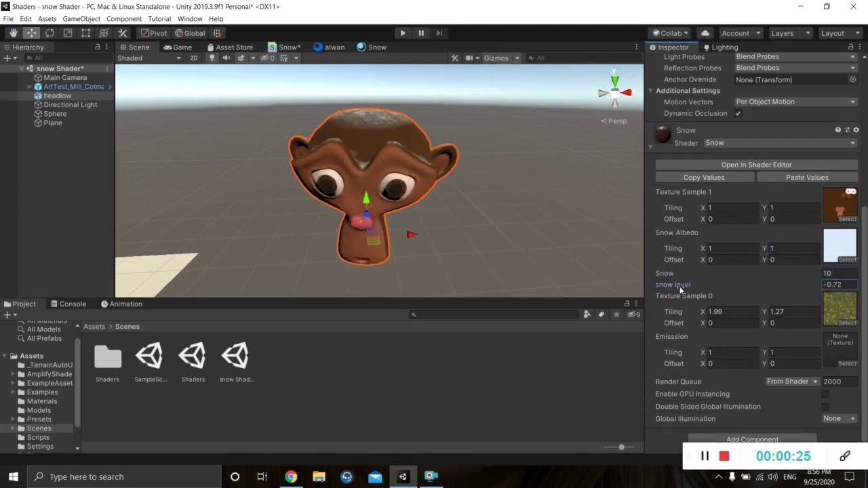Open the Snow shader dropdown
The image size is (868, 488).
(x=780, y=143)
